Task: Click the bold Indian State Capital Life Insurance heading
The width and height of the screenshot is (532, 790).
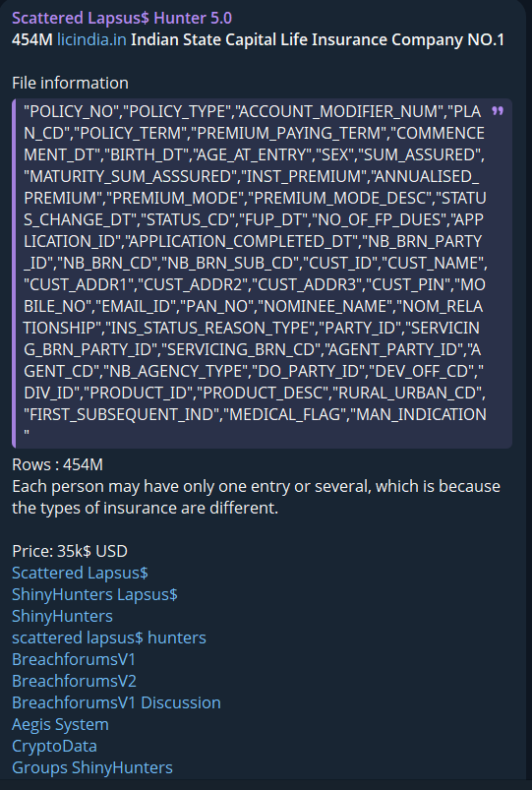Action: (318, 39)
